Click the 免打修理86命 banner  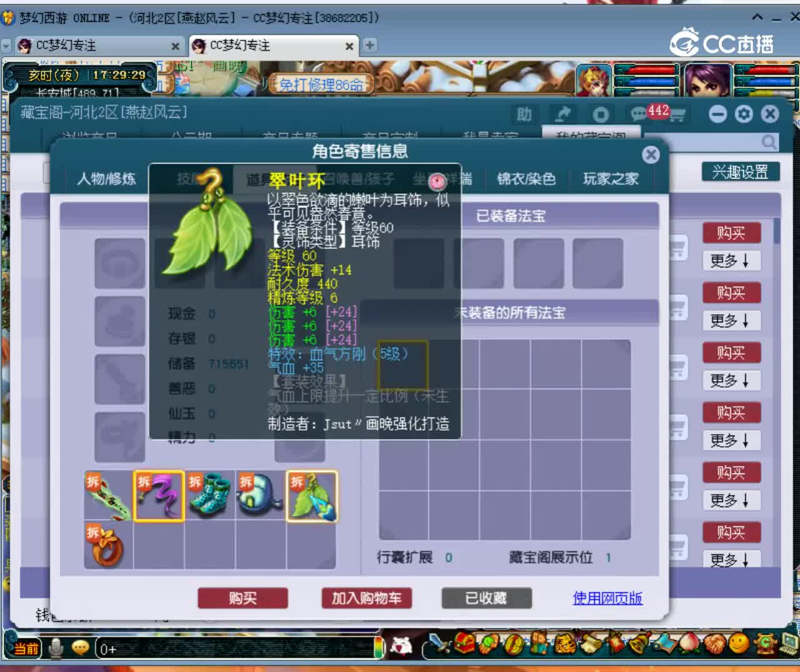(321, 84)
